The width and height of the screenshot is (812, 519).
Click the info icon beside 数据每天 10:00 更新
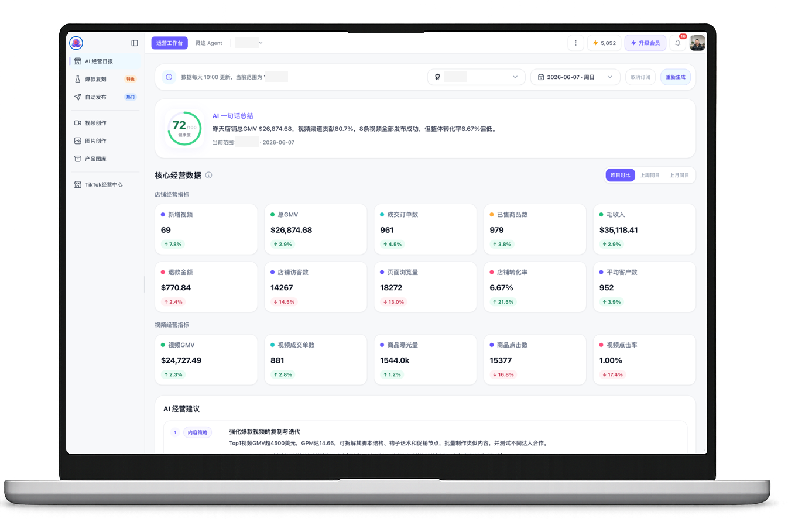pyautogui.click(x=169, y=77)
